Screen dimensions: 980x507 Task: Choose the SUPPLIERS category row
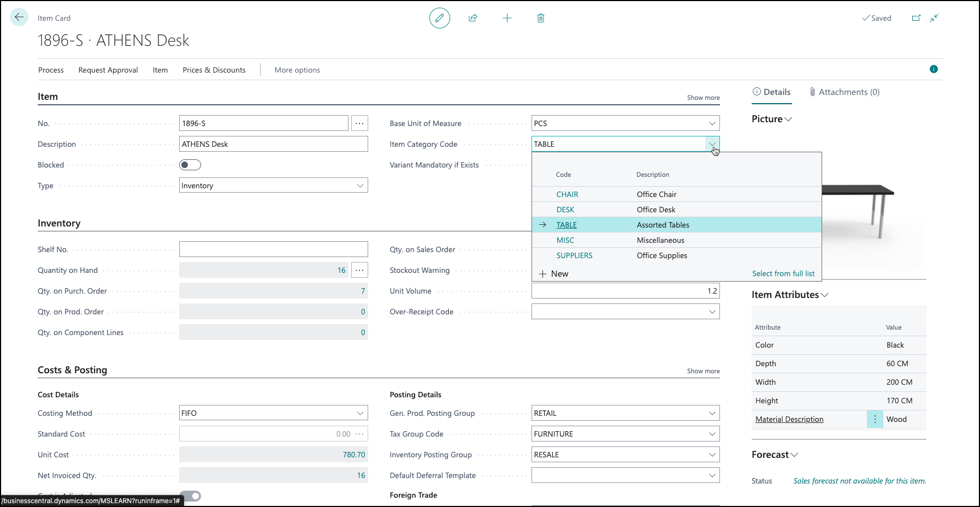click(677, 255)
